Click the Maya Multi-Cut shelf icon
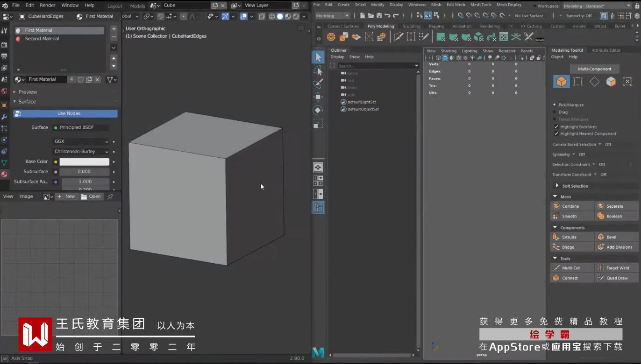 [x=399, y=37]
